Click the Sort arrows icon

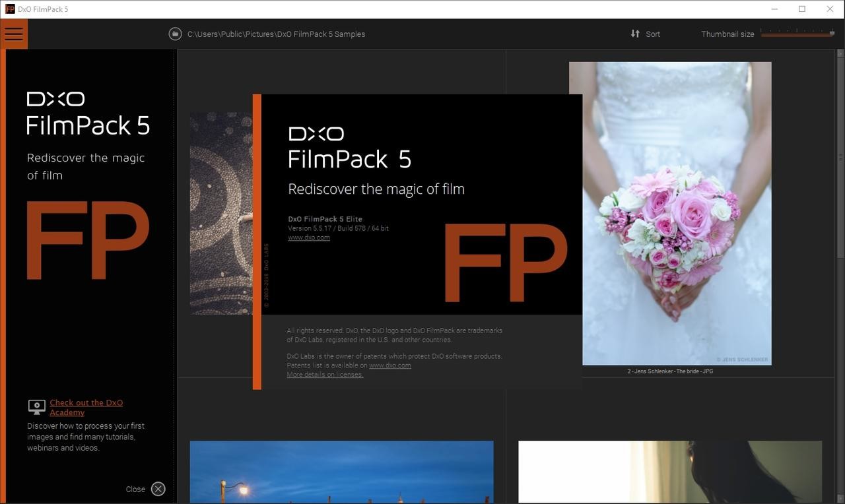pos(635,34)
